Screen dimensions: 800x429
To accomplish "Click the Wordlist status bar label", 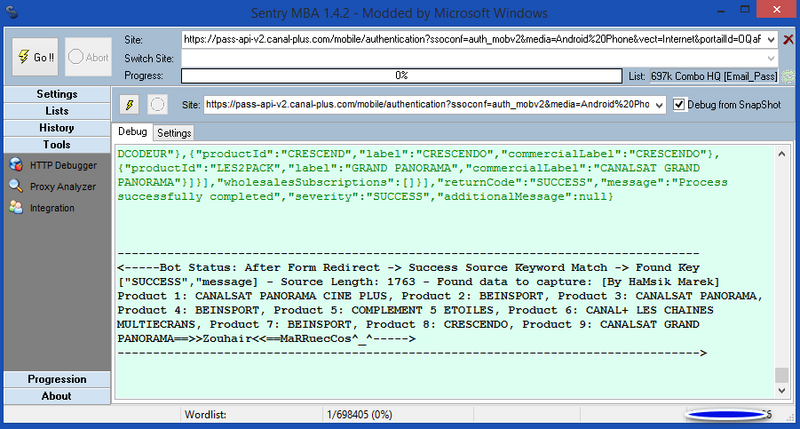I will point(205,415).
